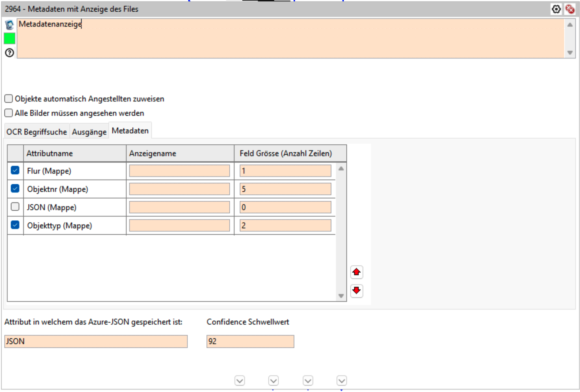Expand the first chevron at the bottom
This screenshot has width=580, height=392.
[240, 381]
